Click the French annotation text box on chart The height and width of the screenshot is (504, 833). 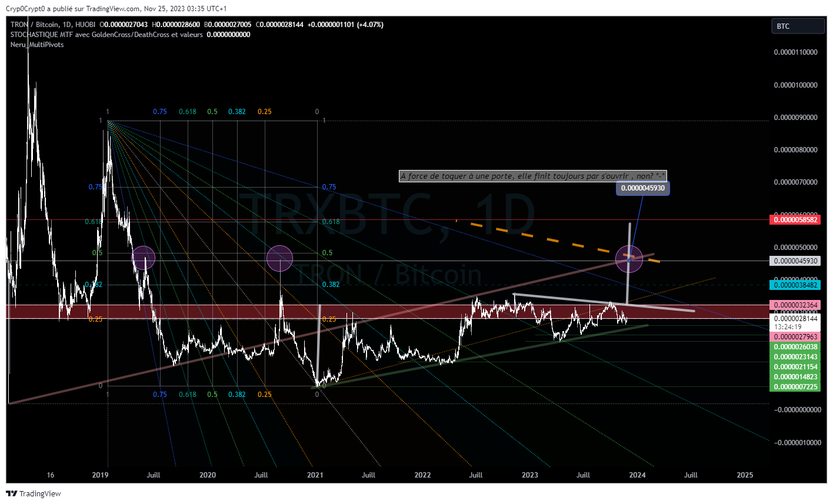tap(532, 176)
